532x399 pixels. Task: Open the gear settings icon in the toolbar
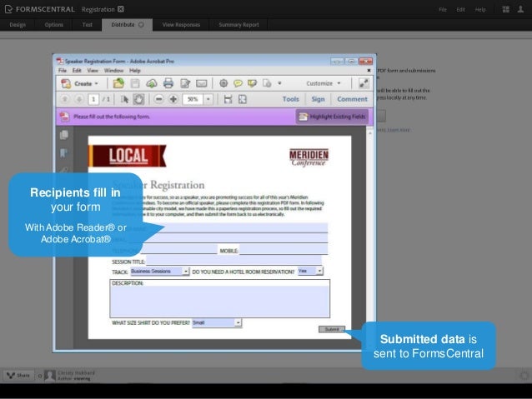tap(223, 83)
